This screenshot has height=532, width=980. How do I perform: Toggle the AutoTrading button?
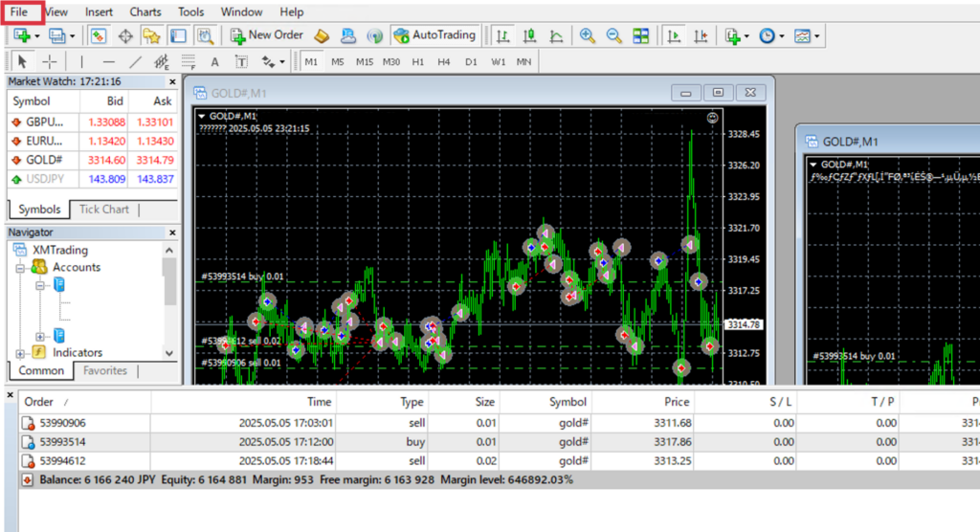[x=434, y=35]
